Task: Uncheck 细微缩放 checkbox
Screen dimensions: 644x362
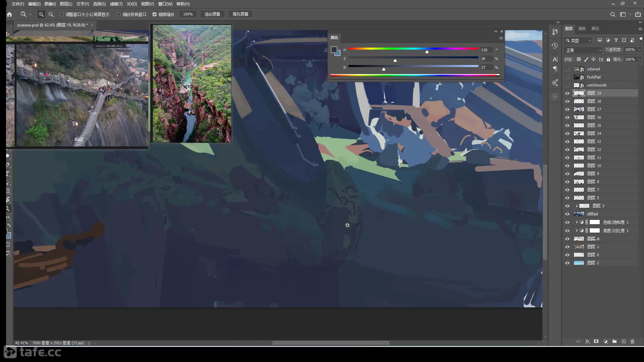Action: point(155,14)
